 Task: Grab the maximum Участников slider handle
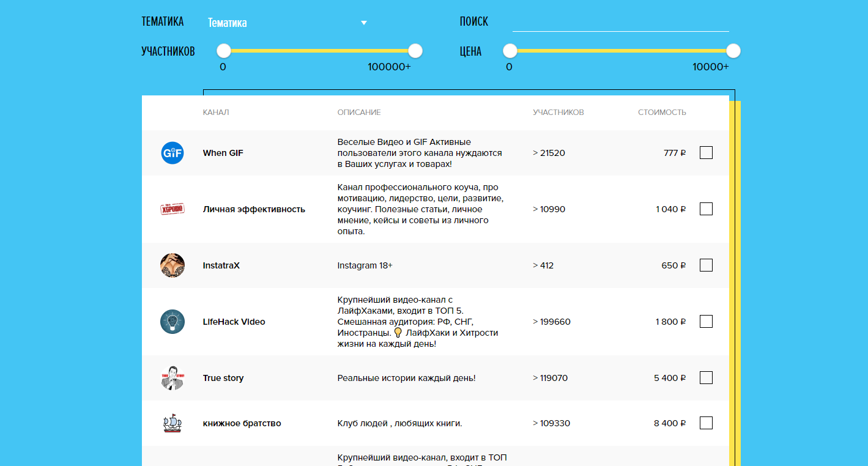(415, 51)
